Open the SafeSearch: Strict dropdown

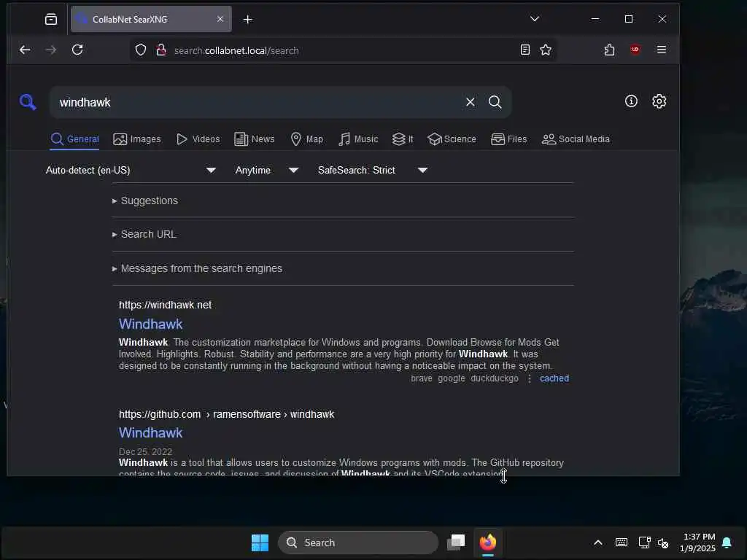pos(373,170)
